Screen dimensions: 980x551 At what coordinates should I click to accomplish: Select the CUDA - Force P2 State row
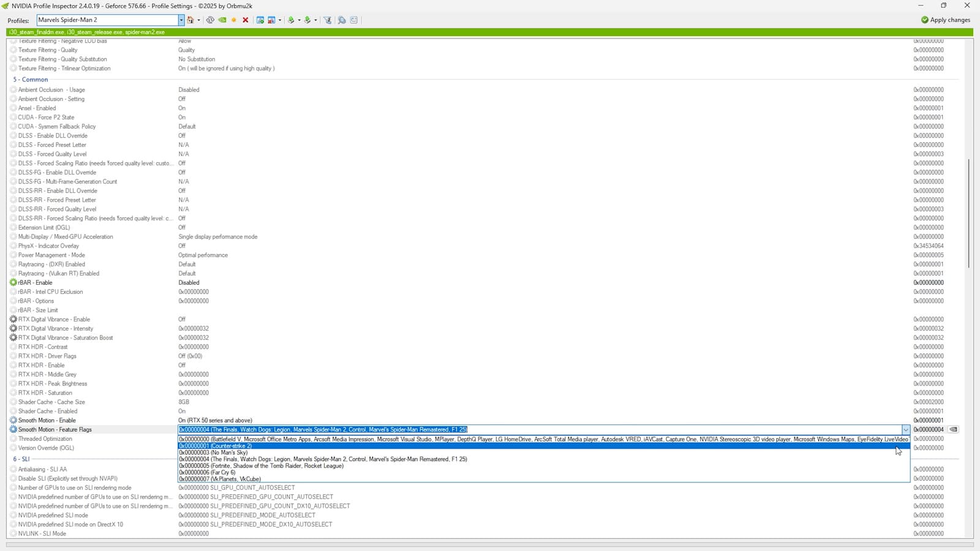tap(484, 118)
